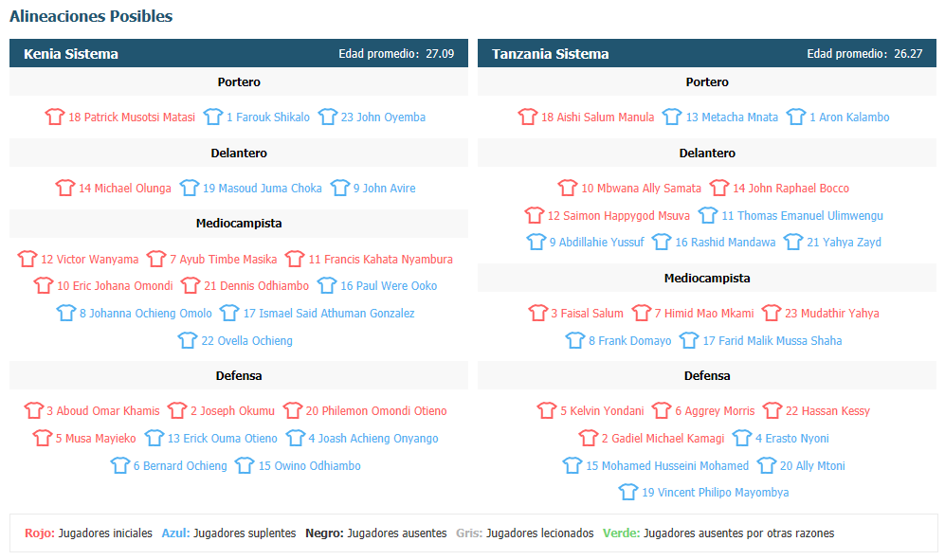Click the blue shirt icon beside Ovella Ochieng
Screen dimensions: 945x560
(188, 340)
